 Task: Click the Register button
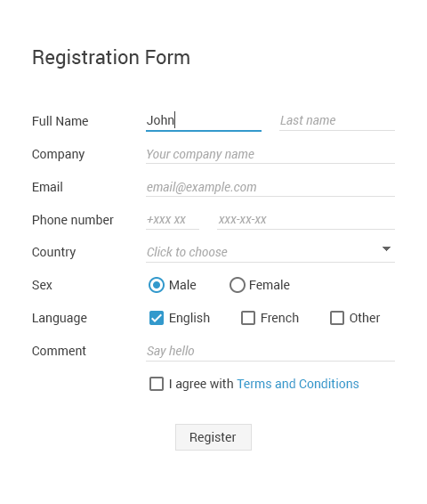(x=213, y=437)
